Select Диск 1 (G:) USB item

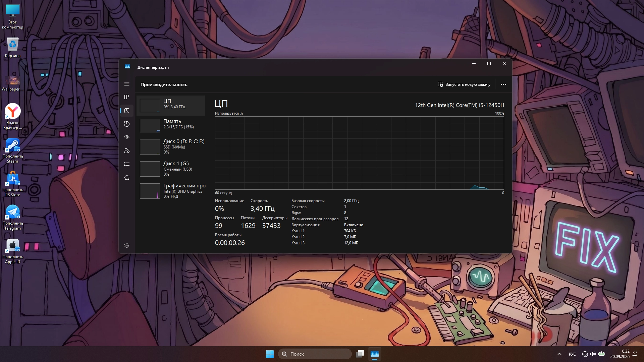point(171,169)
